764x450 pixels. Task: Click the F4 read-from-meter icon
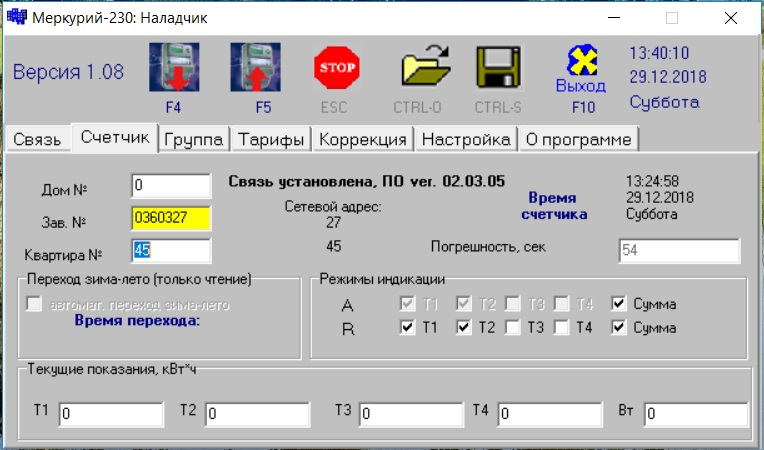point(174,67)
